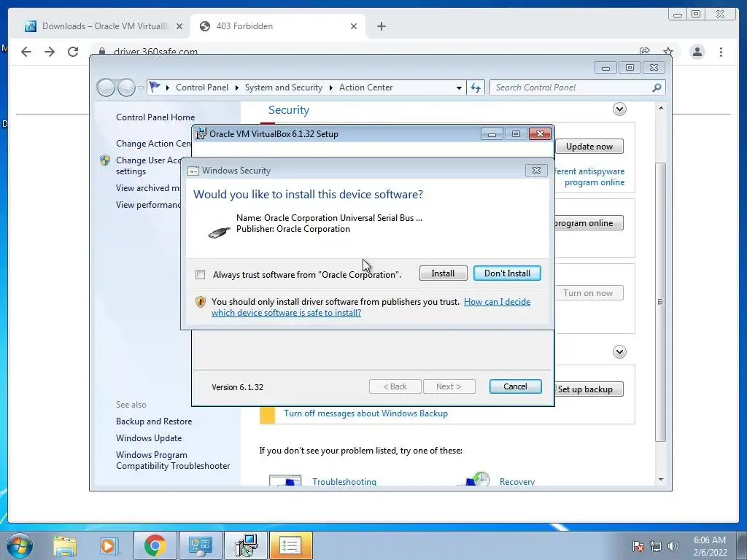Bookmark this page with the star icon
The height and width of the screenshot is (560, 747).
(x=668, y=52)
